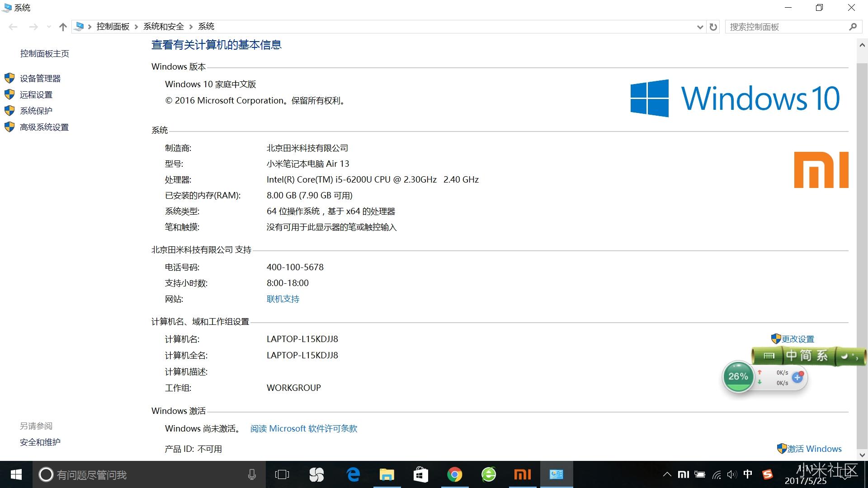The width and height of the screenshot is (868, 488).
Task: Click Mi icon in system tray
Action: (684, 474)
